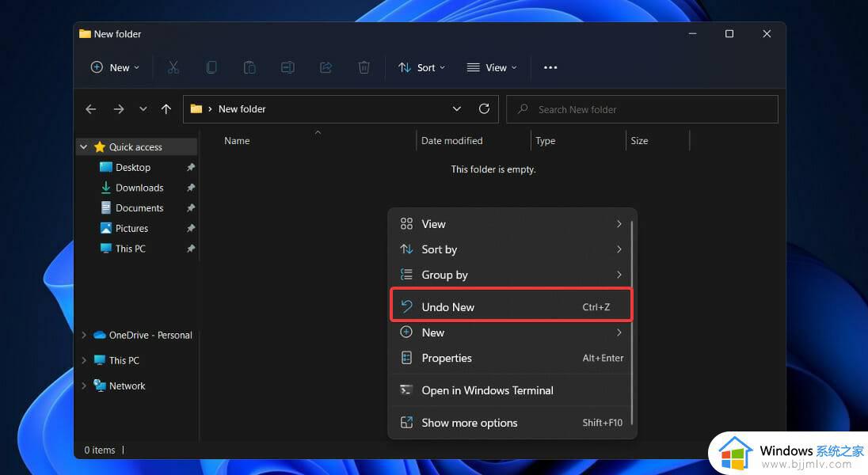
Task: Expand the This PC tree node
Action: 84,360
